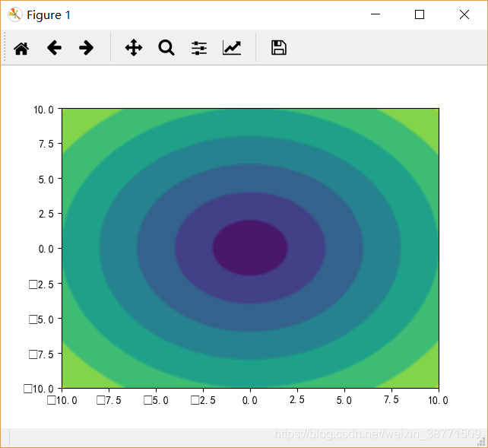Click the matplotlib icon in the title bar
The height and width of the screenshot is (448, 488).
(x=15, y=14)
